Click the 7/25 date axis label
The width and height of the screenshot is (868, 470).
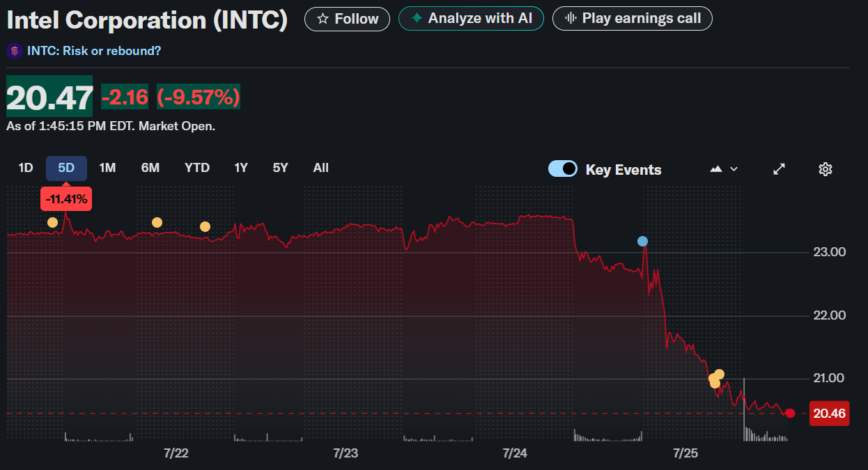point(685,454)
